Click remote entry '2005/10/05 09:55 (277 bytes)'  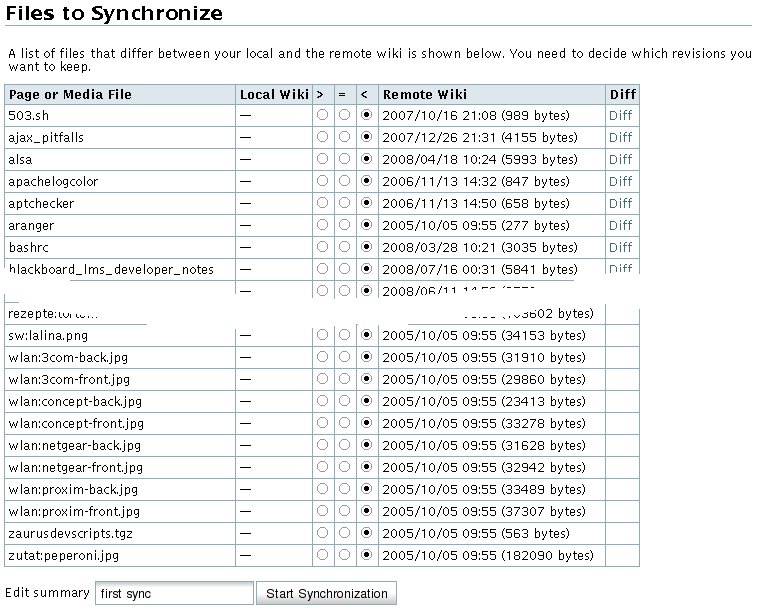[476, 225]
